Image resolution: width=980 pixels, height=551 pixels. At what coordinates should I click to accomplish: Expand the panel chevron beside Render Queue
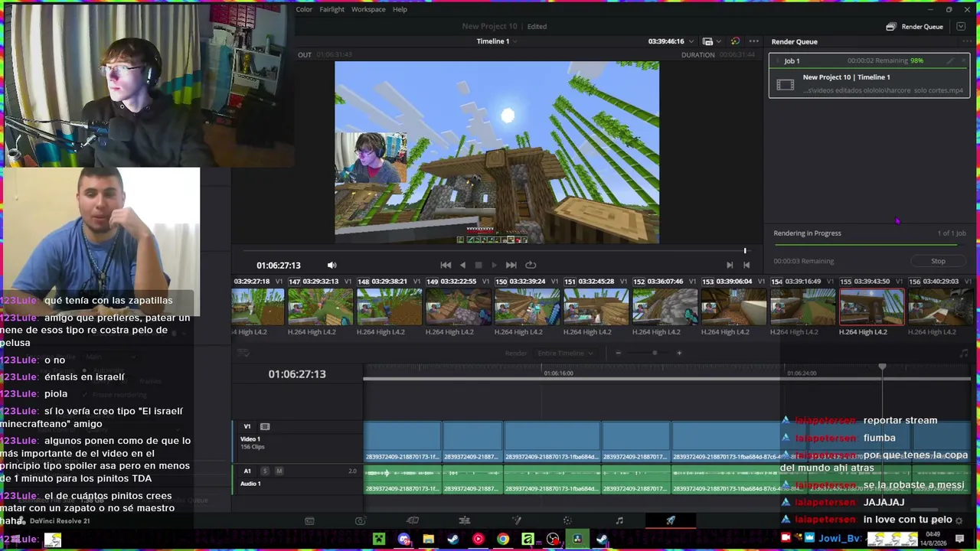[x=962, y=27]
